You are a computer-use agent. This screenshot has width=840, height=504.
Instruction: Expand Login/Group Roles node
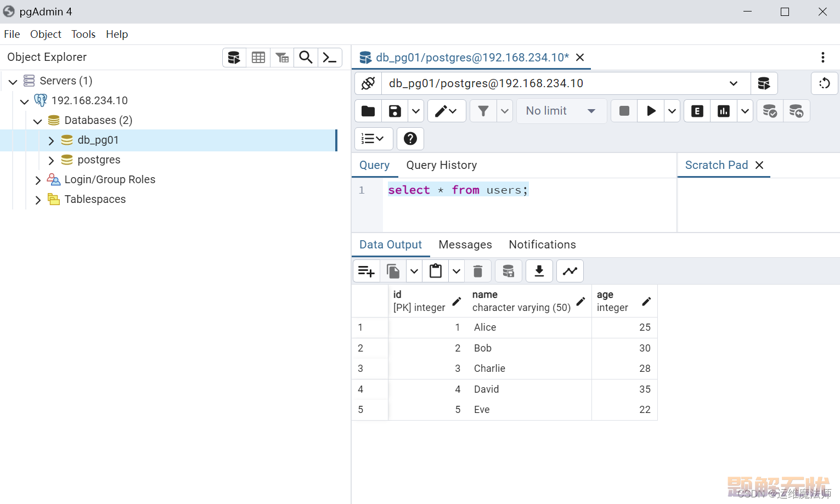click(37, 180)
